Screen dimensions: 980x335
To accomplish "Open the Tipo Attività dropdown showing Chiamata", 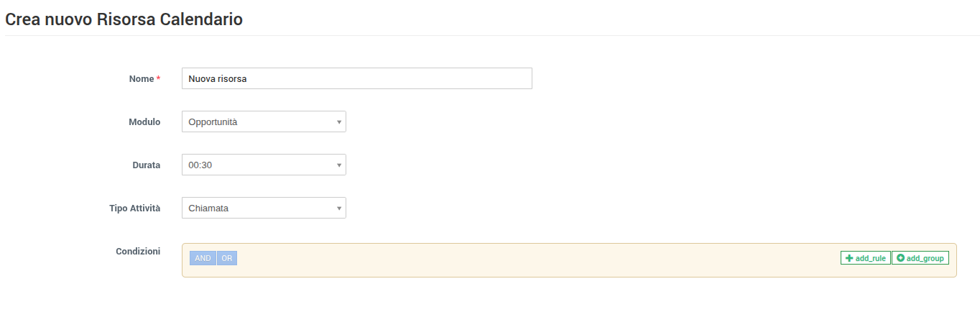I will (259, 208).
